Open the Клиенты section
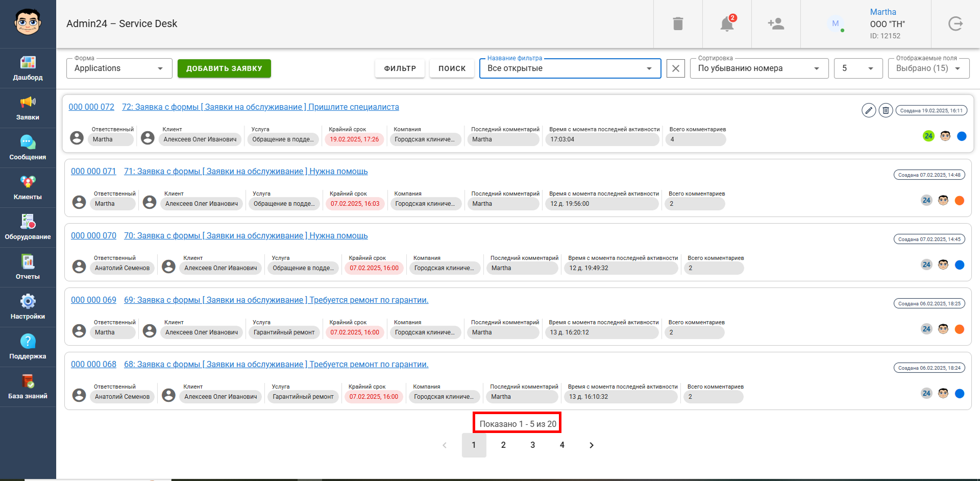Screen dimensions: 980x481 click(x=28, y=188)
